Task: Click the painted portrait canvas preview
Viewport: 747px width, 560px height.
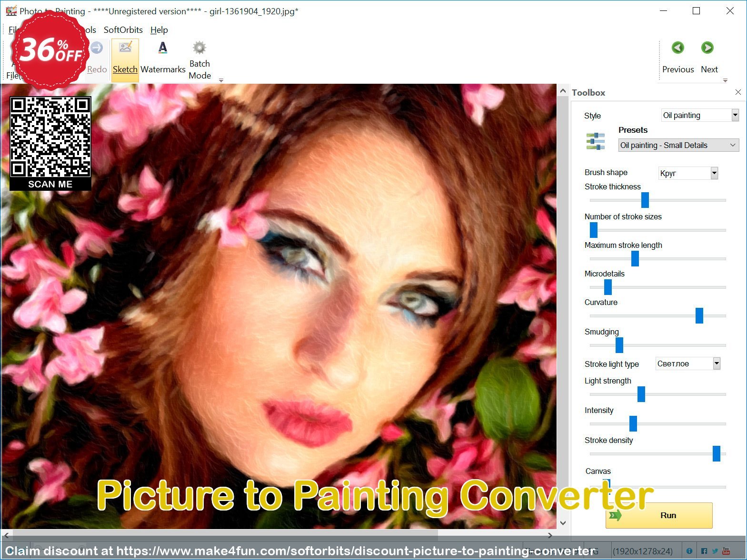Action: click(279, 306)
